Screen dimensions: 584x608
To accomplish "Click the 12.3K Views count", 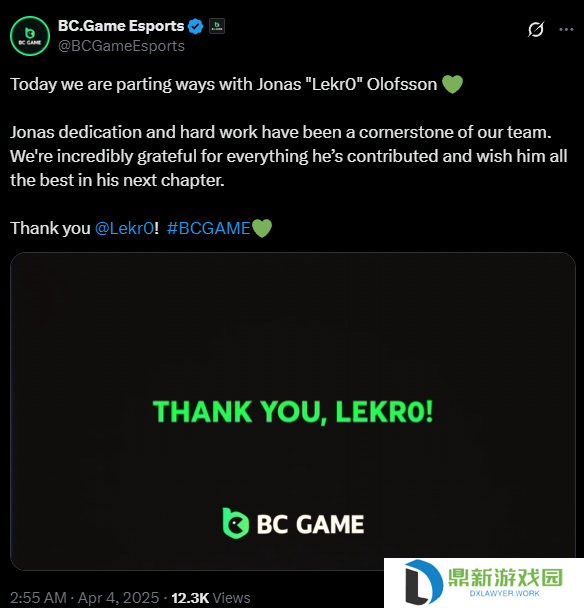I will coord(211,598).
